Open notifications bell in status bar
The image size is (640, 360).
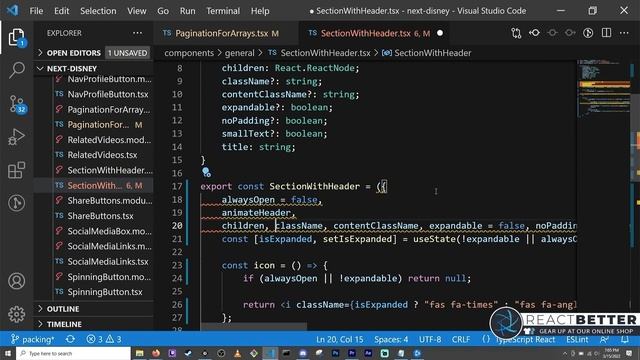tap(624, 339)
